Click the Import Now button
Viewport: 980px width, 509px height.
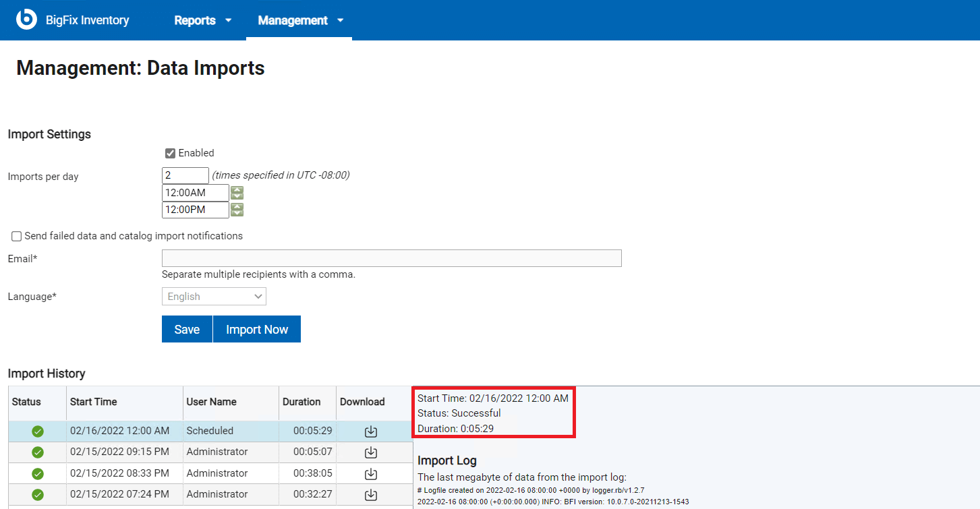[x=256, y=329]
